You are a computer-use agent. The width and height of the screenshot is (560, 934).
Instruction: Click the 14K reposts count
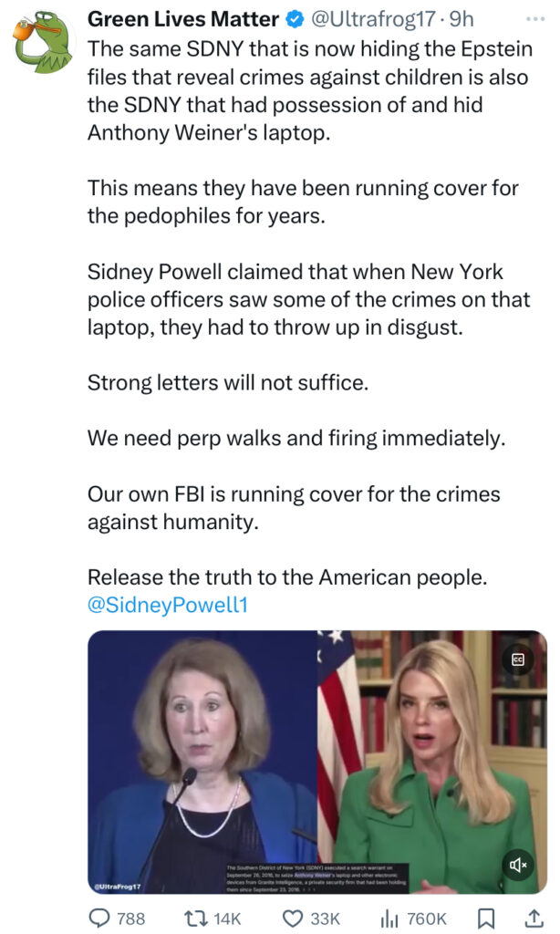(227, 918)
